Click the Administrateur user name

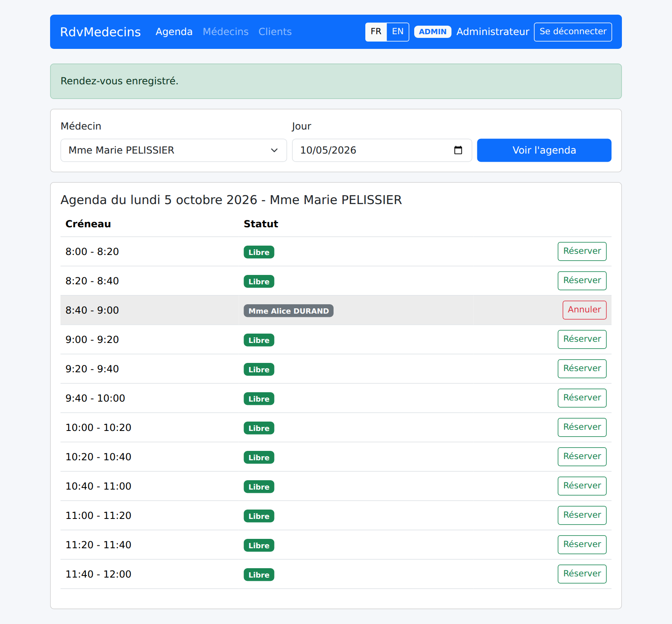492,32
